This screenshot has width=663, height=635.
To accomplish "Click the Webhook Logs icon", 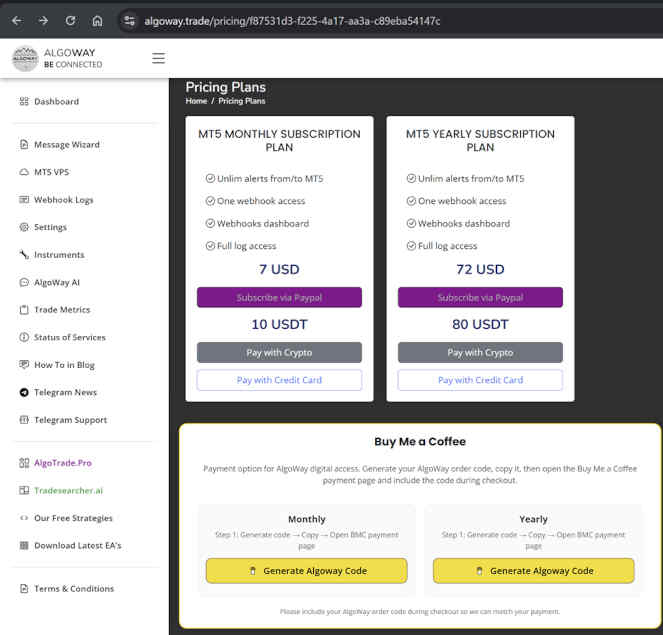I will point(24,200).
